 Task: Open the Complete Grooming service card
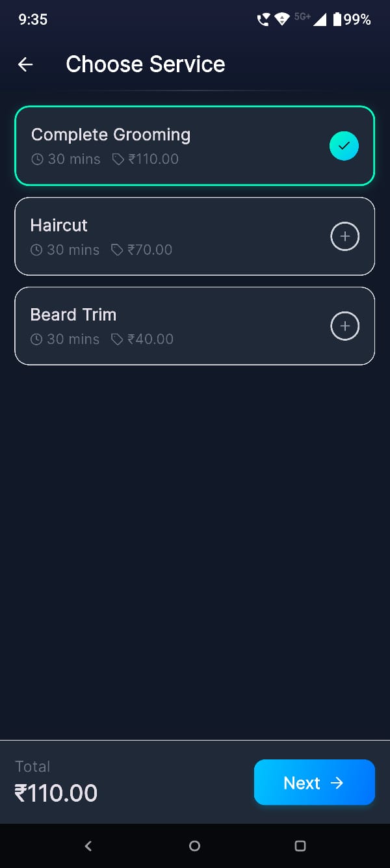point(162,146)
